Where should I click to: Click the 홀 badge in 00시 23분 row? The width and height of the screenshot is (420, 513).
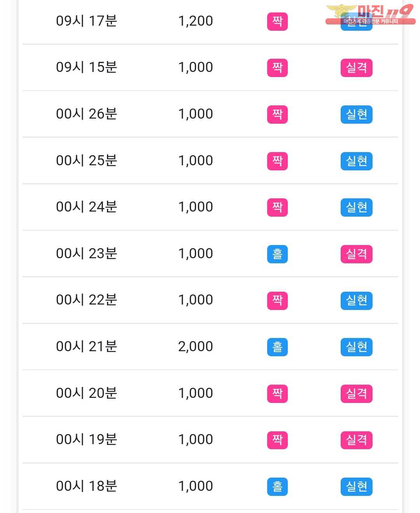click(x=277, y=254)
